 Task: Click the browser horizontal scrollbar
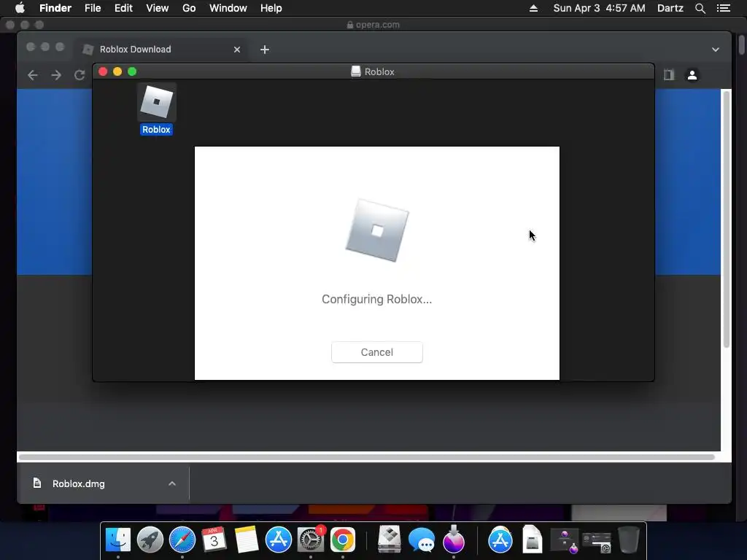tap(367, 457)
